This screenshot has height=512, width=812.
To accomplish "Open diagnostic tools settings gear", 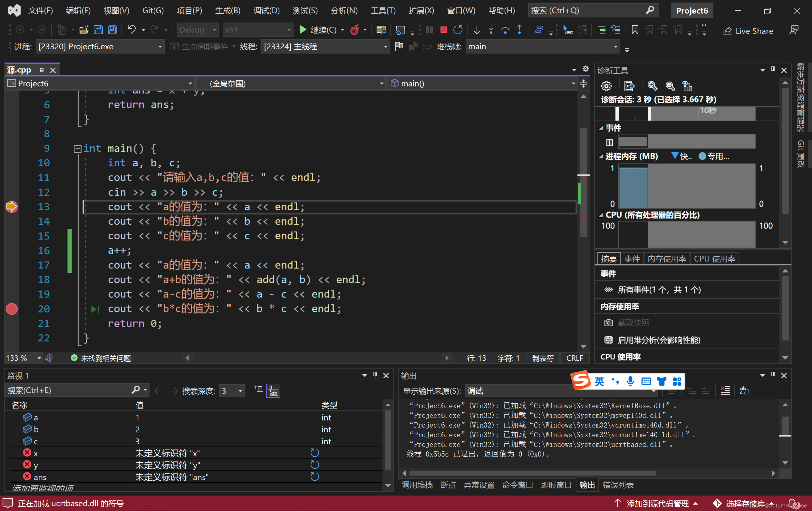I will click(x=606, y=86).
